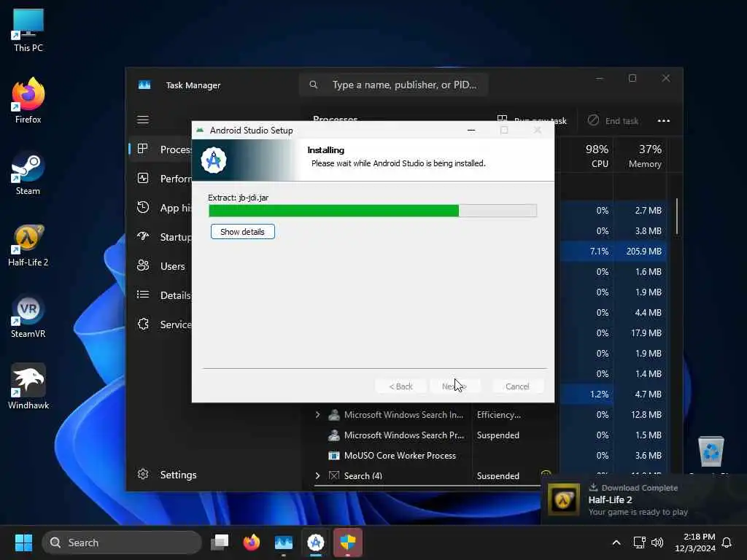Launch Firefox from the desktop
The height and width of the screenshot is (560, 747).
coord(28,101)
